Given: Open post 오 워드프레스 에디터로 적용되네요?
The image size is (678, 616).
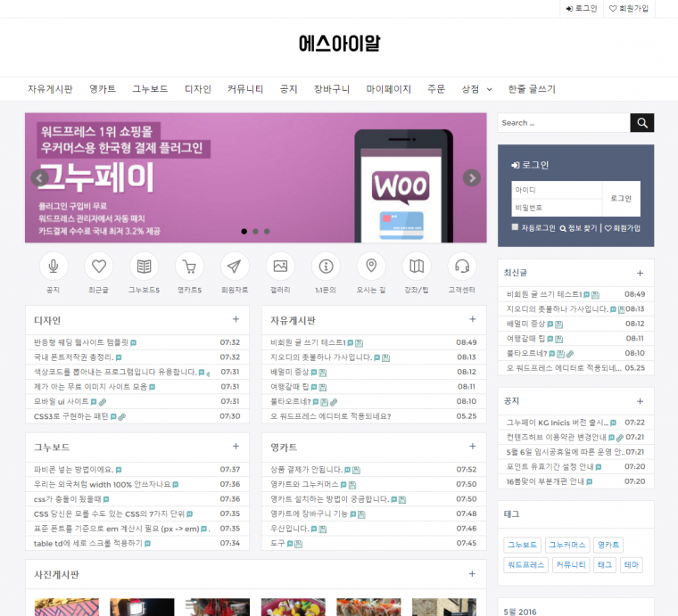Looking at the screenshot, I should (331, 416).
